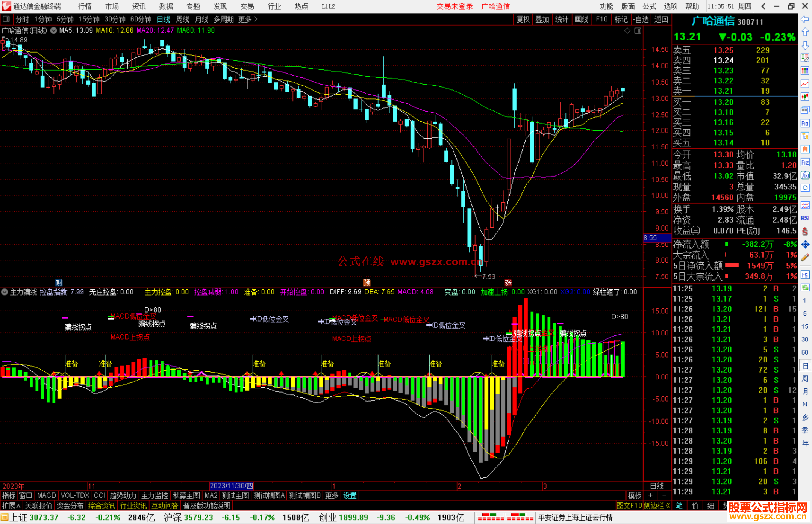Click the F12 sidebar icon
Image resolution: width=812 pixels, height=524 pixels.
(805, 162)
